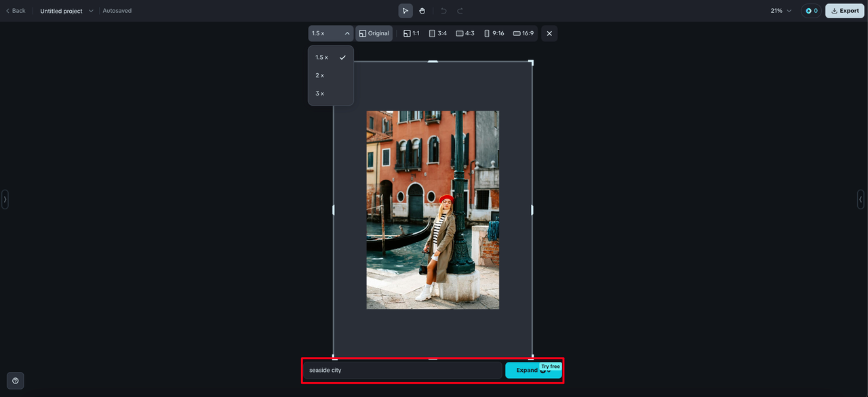868x397 pixels.
Task: Choose 2 x from the scale menu
Action: coord(320,75)
